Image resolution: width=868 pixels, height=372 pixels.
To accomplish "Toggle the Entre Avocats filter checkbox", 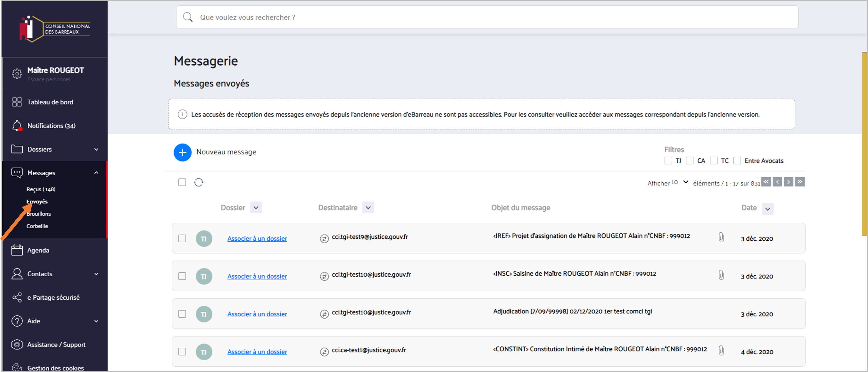I will tap(737, 161).
